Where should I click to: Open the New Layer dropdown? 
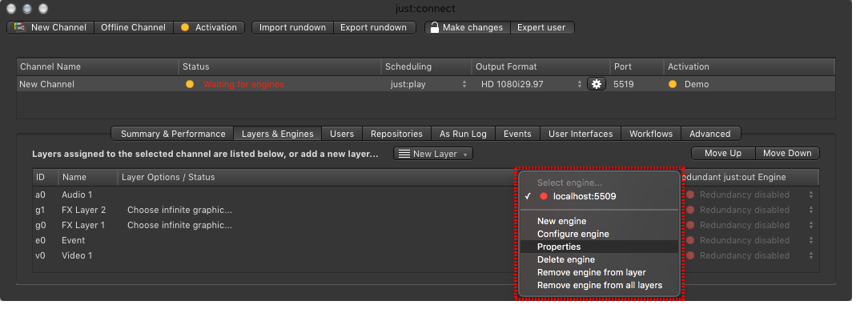(433, 154)
